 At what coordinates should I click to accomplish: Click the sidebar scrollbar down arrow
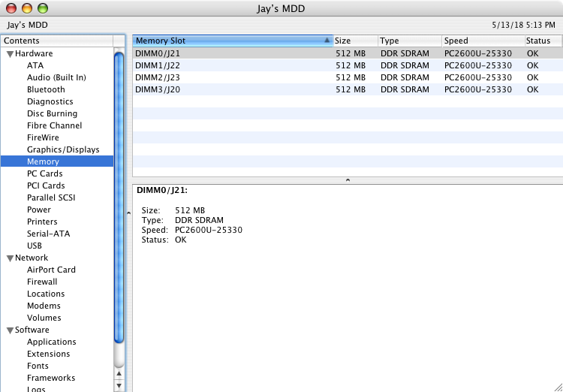coord(119,384)
